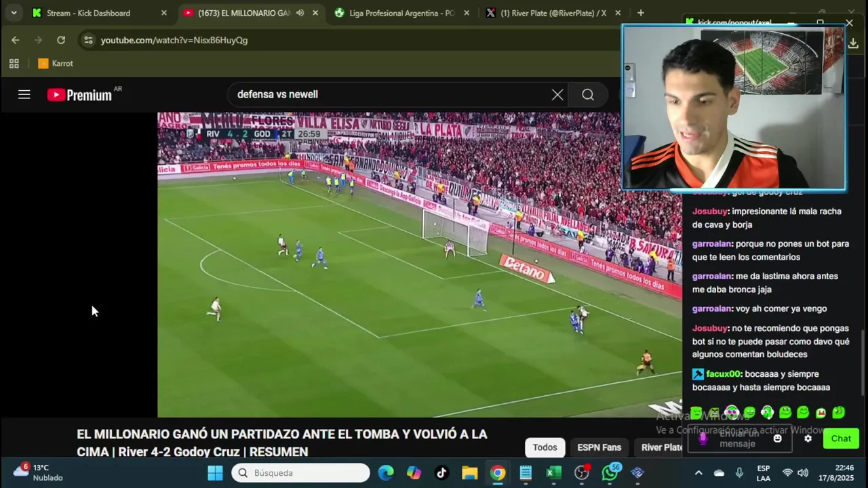This screenshot has width=868, height=488.
Task: Go back in Chrome history
Action: 16,40
